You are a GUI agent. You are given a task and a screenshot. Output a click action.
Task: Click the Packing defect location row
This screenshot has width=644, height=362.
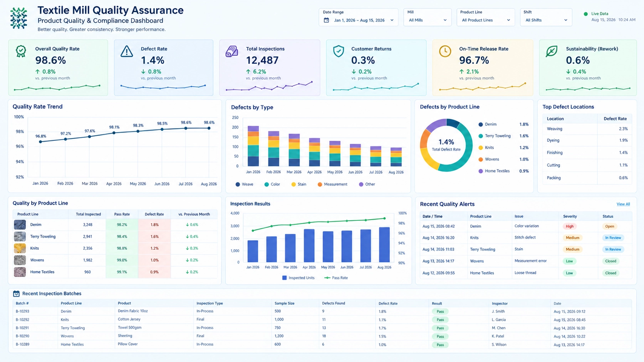coord(587,178)
